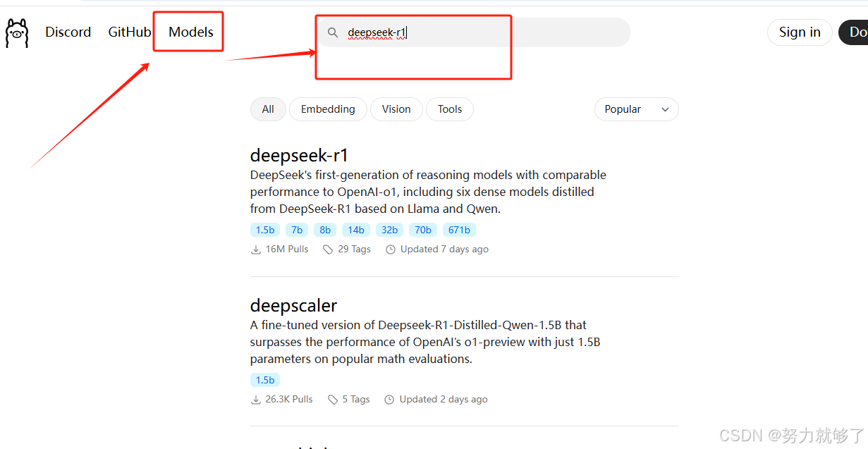Image resolution: width=868 pixels, height=449 pixels.
Task: Click clock icon beside Updated 2 days ago
Action: coord(389,400)
